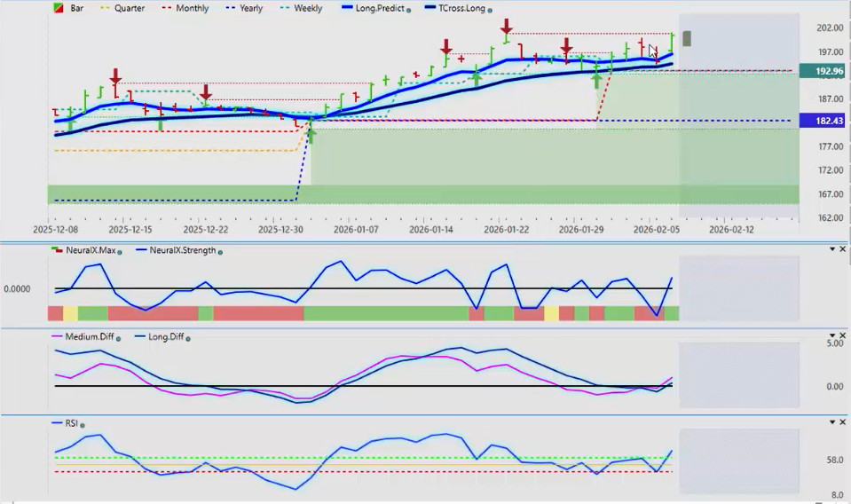This screenshot has height=504, width=851.
Task: Open the Medium.Diff panel dropdown arrow
Action: 831,335
